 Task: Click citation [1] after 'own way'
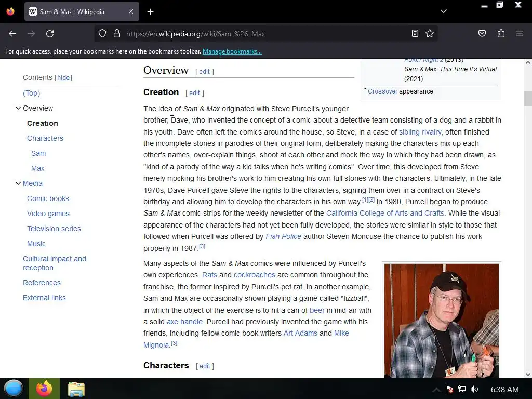(x=365, y=200)
